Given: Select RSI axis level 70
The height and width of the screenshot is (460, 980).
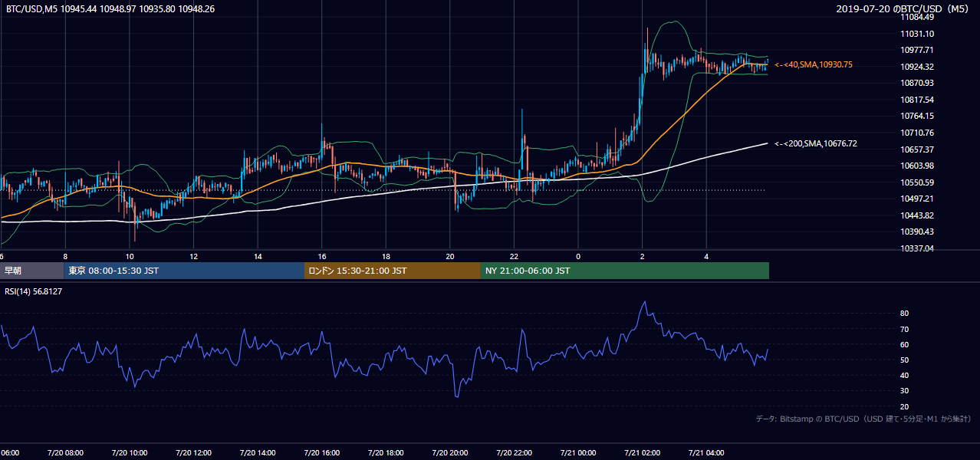Looking at the screenshot, I should (x=904, y=329).
